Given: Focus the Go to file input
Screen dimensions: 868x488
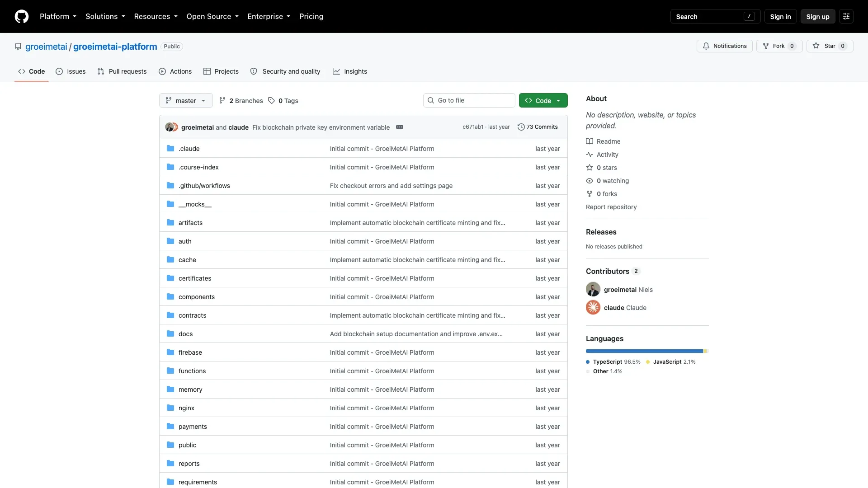Looking at the screenshot, I should [x=469, y=100].
